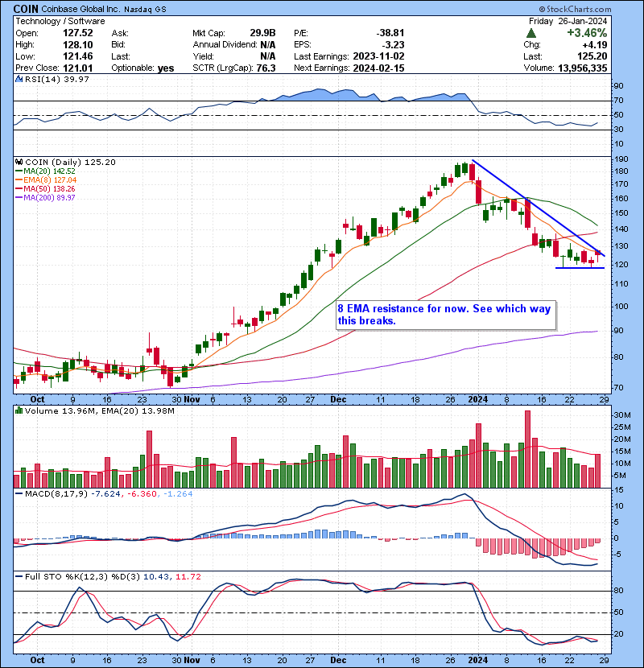Click the High value 128.10

point(78,45)
